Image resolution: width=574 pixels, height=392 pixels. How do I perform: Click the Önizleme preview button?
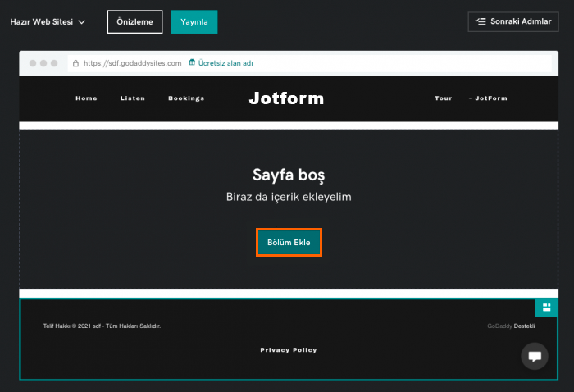click(x=134, y=22)
